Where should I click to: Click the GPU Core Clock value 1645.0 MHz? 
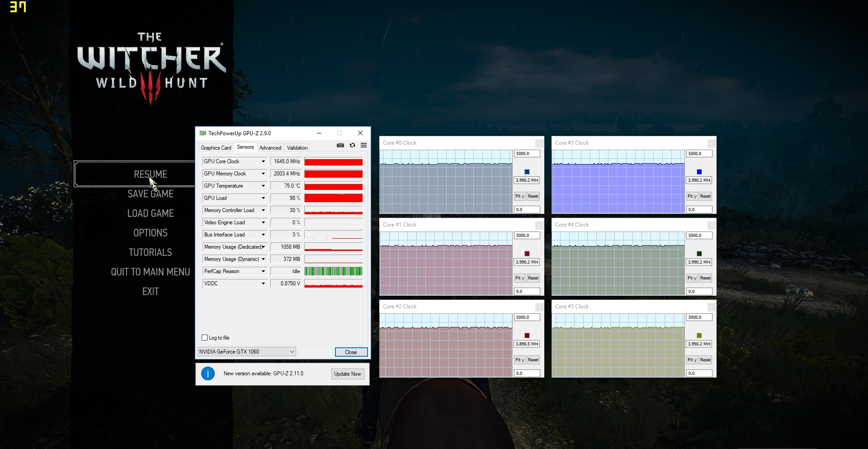coord(286,161)
